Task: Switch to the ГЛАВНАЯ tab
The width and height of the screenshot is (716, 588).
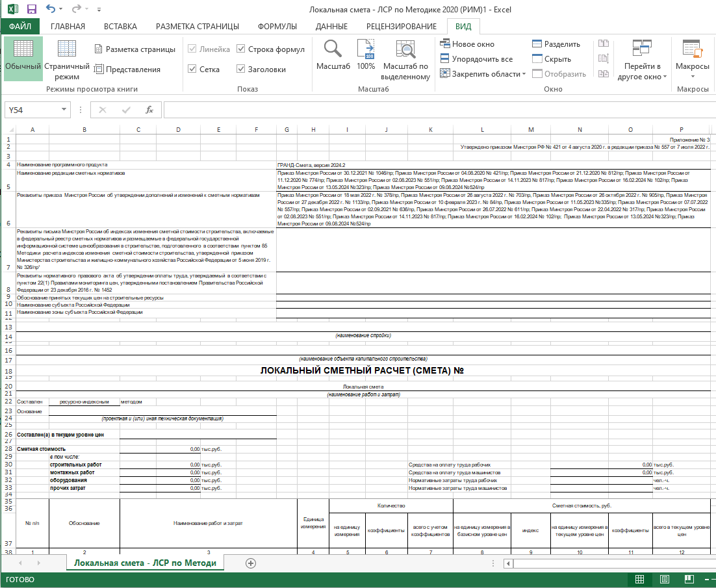Action: click(68, 26)
